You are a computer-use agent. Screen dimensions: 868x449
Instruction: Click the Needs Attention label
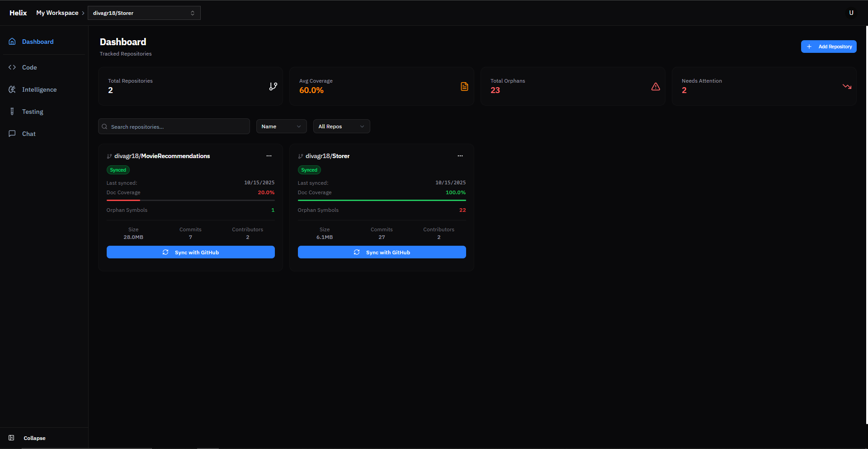coord(702,81)
